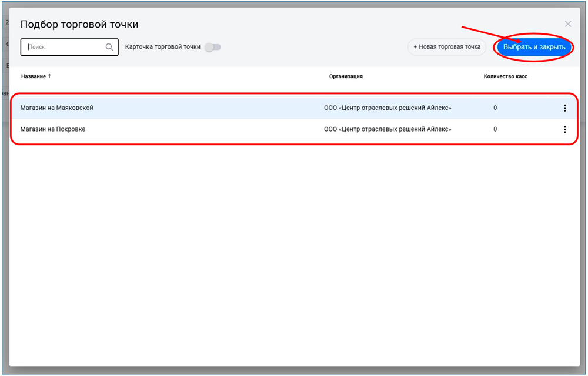Click organization cell in Покровке row
Screen dimensions: 588x376
pyautogui.click(x=387, y=129)
